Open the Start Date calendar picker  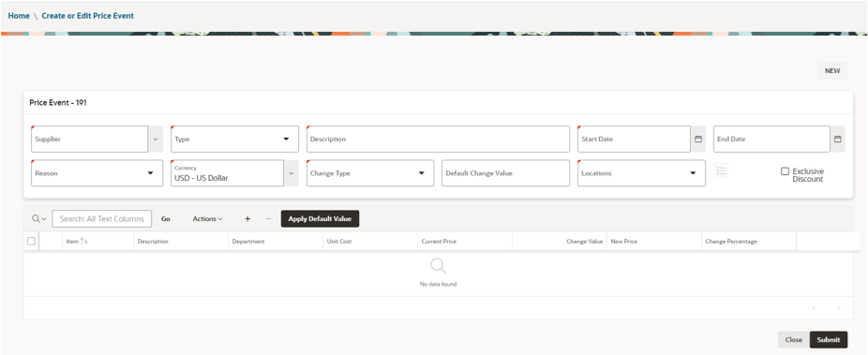point(697,140)
